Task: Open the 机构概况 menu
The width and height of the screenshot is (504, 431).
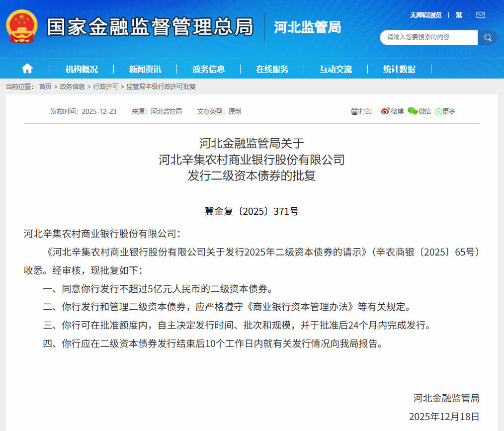Action: coord(82,69)
